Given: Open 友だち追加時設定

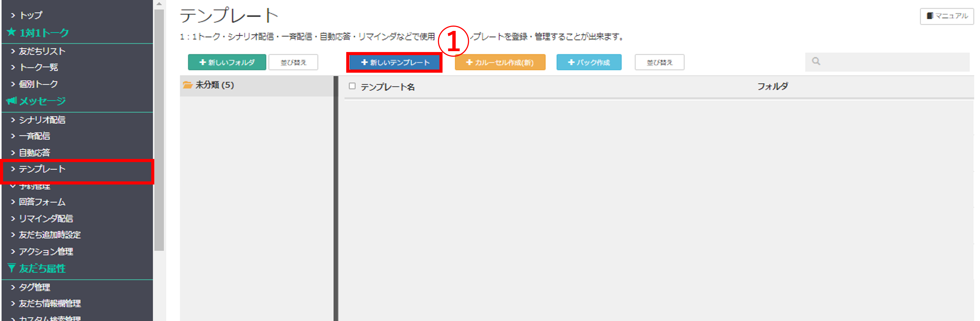Looking at the screenshot, I should tap(49, 235).
